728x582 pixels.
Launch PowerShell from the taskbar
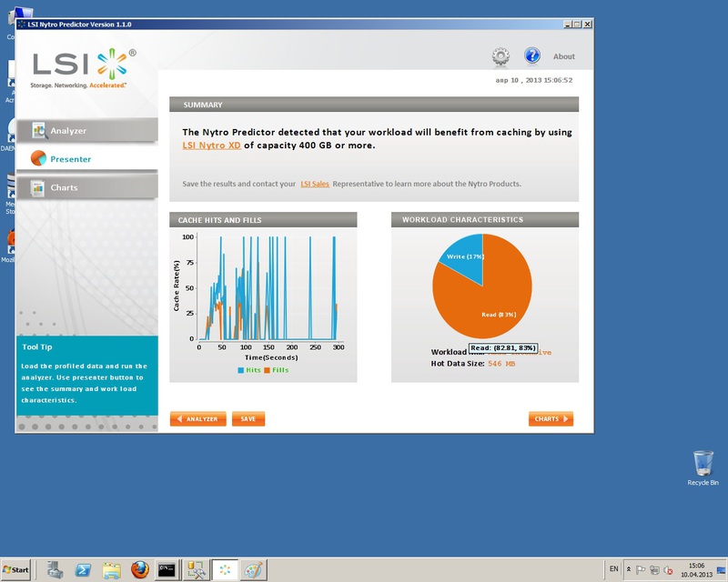pos(84,570)
